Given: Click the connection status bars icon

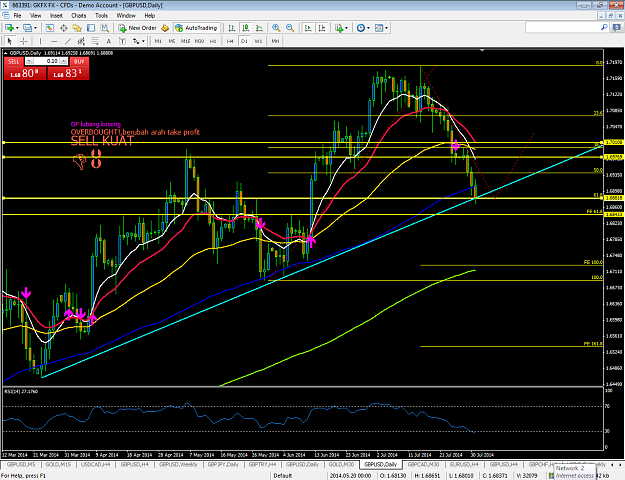Looking at the screenshot, I should [x=551, y=476].
